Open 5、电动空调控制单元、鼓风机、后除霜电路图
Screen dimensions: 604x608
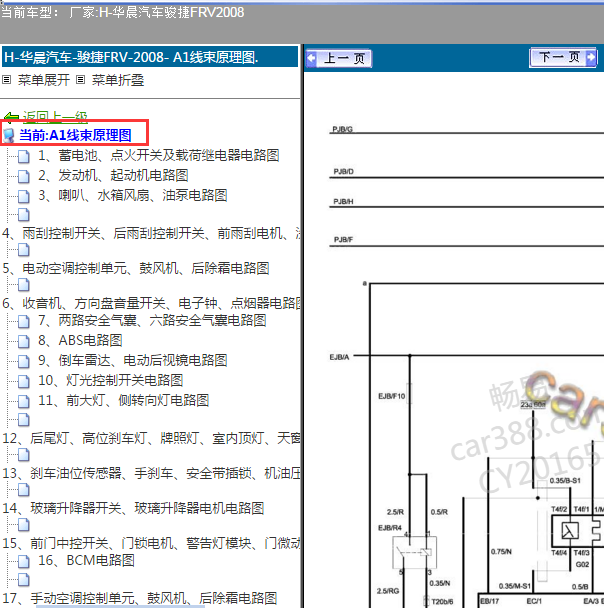(x=136, y=268)
